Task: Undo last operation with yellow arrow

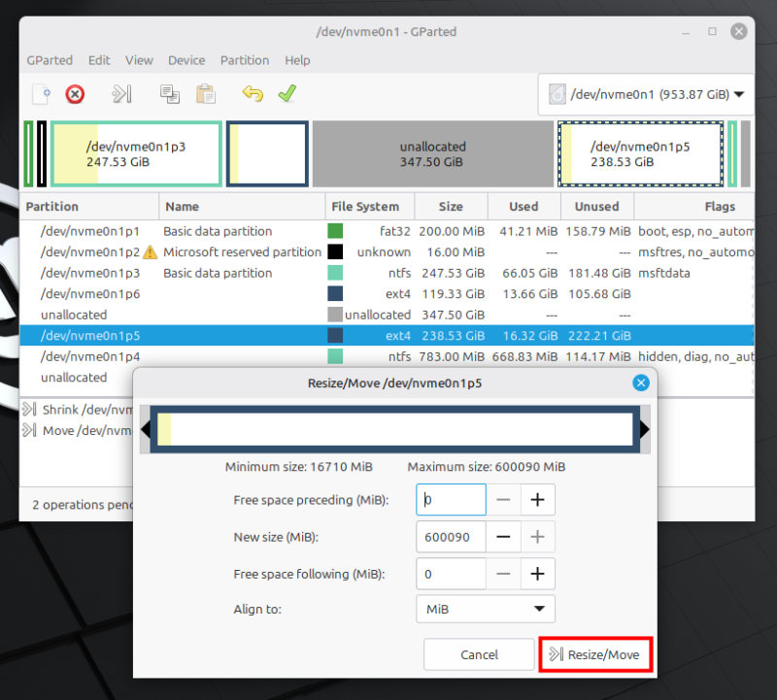Action: [x=253, y=94]
